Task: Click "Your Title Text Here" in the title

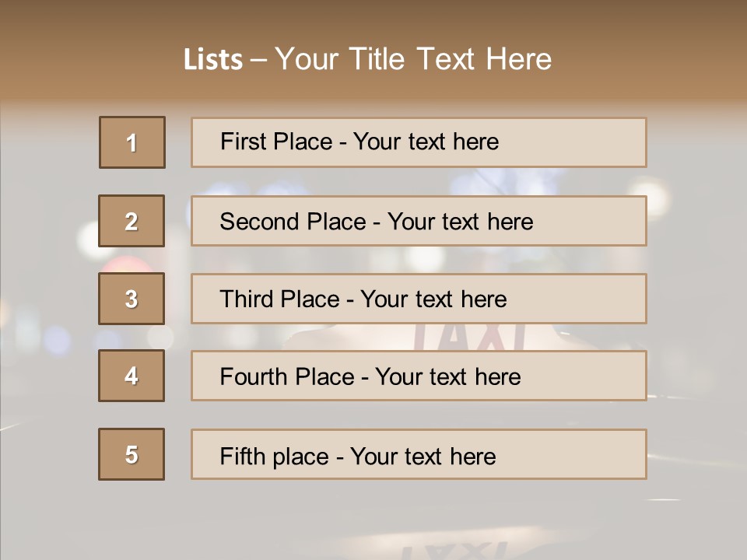Action: pos(413,59)
